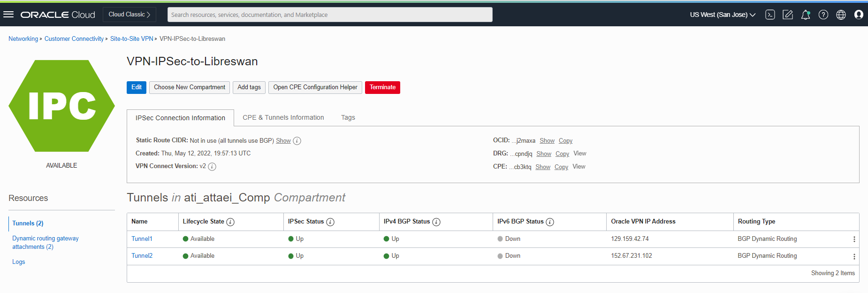This screenshot has height=293, width=868.
Task: Click info icon next to IPSec Status
Action: point(330,222)
